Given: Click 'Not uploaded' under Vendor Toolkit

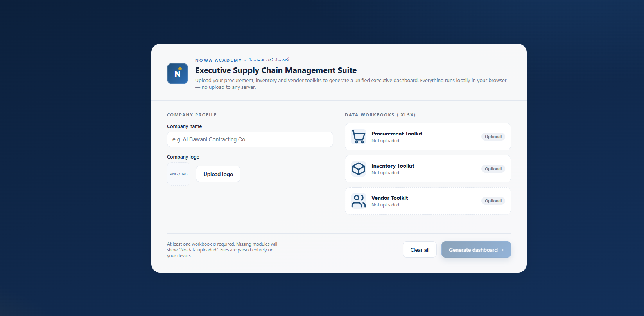Looking at the screenshot, I should (x=385, y=205).
